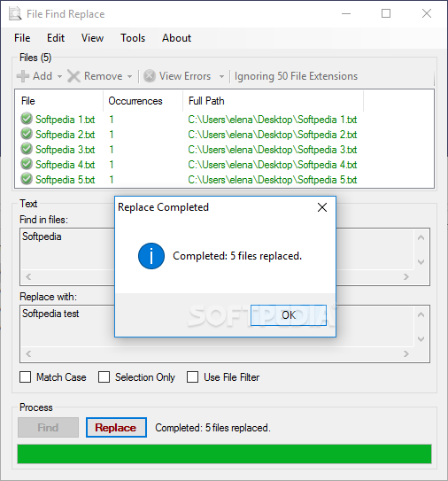Click the Add plus icon
The image size is (448, 481).
pyautogui.click(x=23, y=76)
